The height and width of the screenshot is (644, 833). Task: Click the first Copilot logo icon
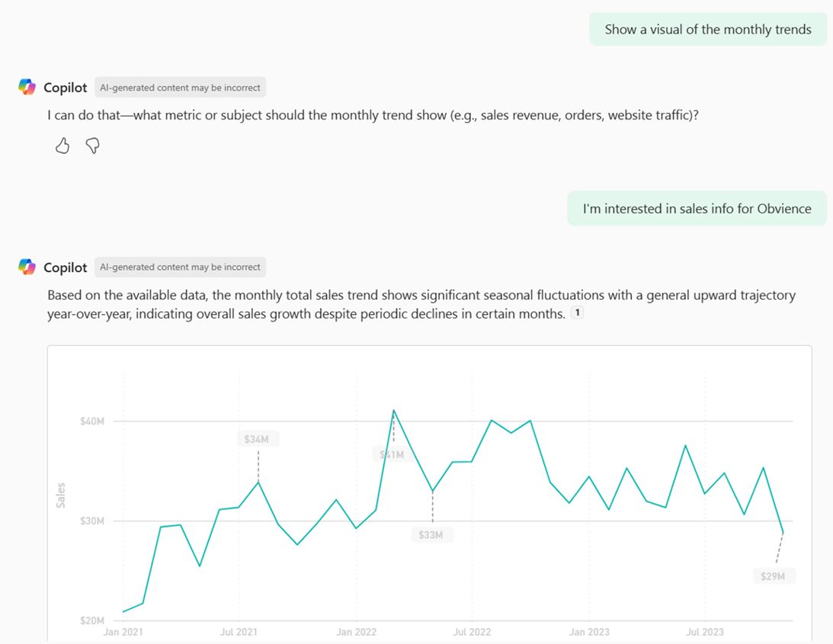(27, 87)
